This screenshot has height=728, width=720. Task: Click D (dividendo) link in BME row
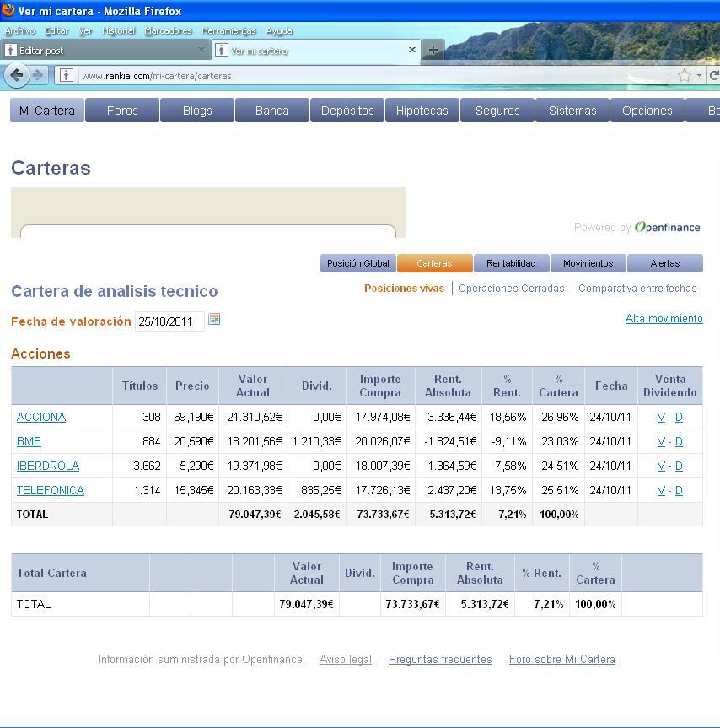[x=679, y=441]
